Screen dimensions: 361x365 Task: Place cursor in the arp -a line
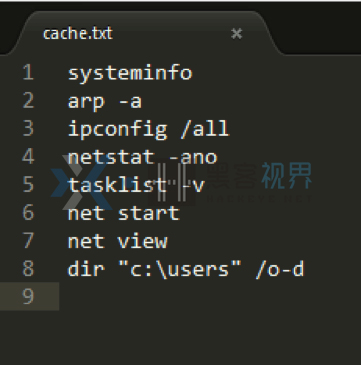[x=105, y=101]
